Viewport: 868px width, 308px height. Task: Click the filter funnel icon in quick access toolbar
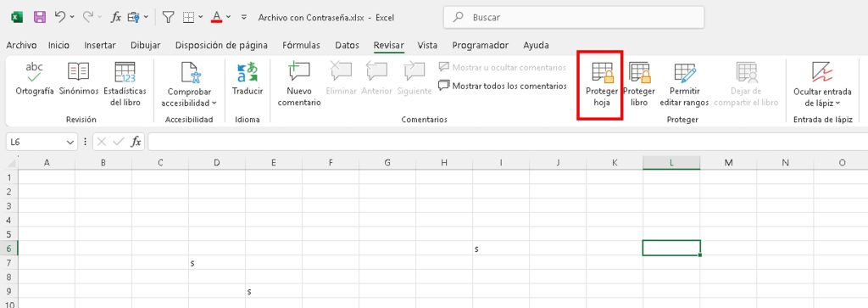pos(169,17)
